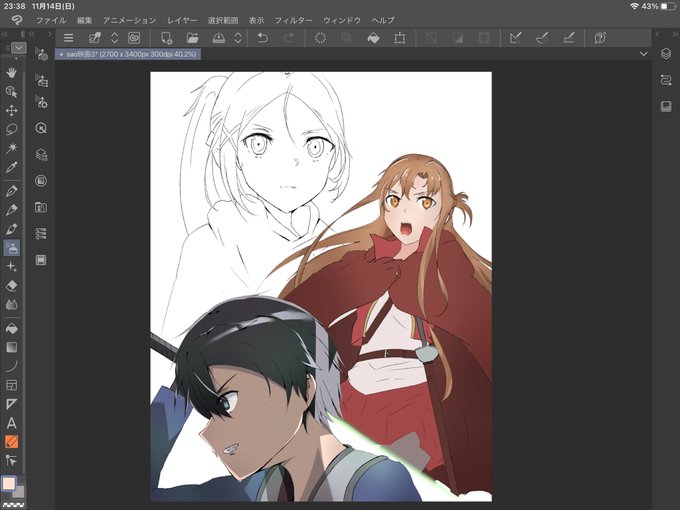Expand the second column dock right arrow
The height and width of the screenshot is (510, 680).
coord(50,34)
